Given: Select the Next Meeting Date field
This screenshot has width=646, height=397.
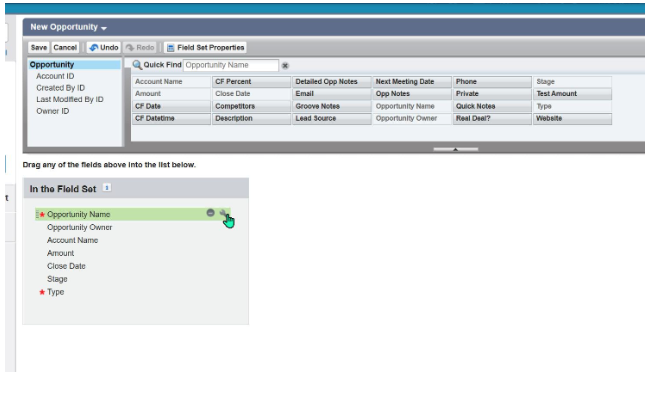Looking at the screenshot, I should tap(412, 82).
